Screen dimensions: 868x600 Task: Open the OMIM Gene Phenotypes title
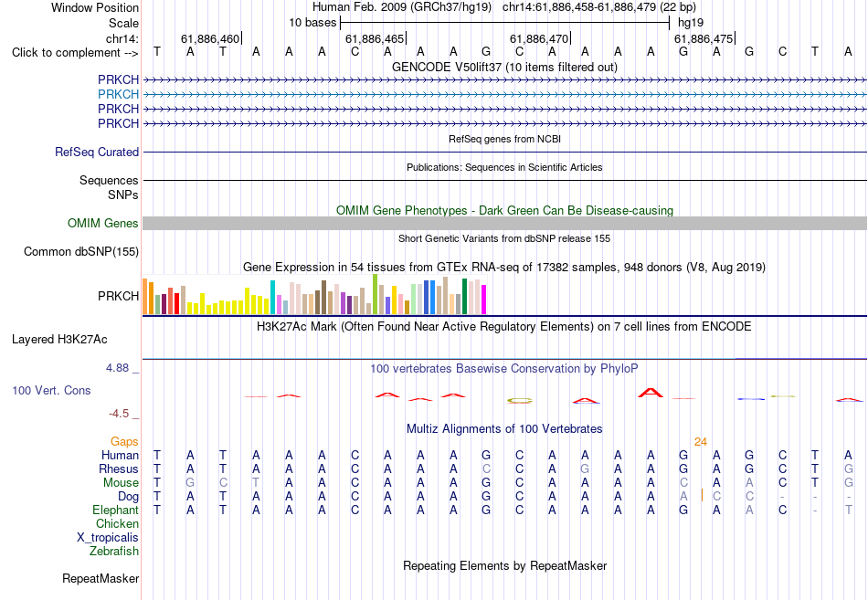504,210
